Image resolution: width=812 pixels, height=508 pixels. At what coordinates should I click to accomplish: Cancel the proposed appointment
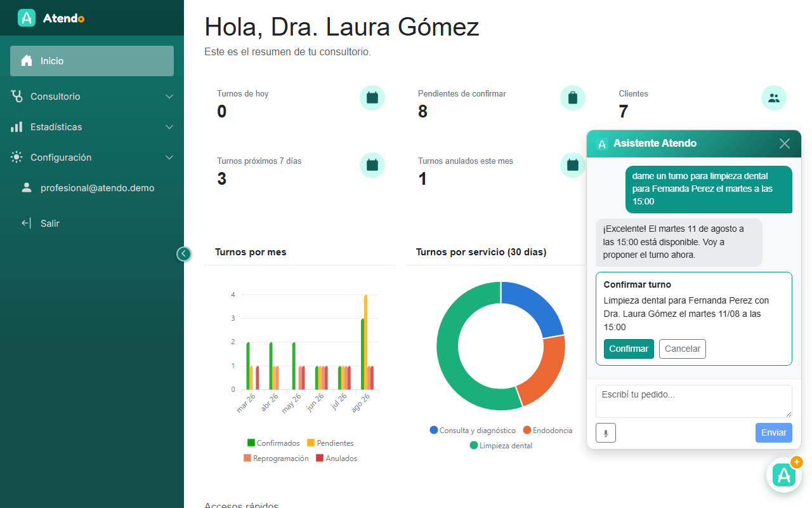pos(683,349)
